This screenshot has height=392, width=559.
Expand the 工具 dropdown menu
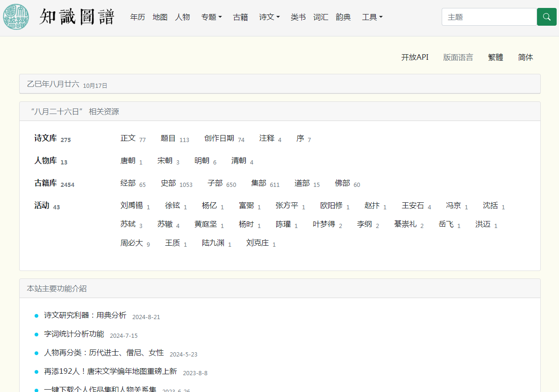click(x=372, y=17)
